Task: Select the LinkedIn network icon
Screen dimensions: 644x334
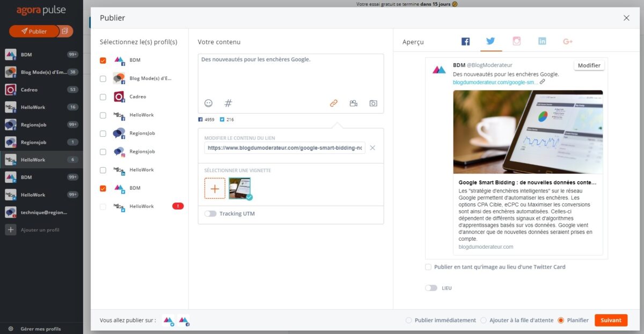Action: point(542,41)
